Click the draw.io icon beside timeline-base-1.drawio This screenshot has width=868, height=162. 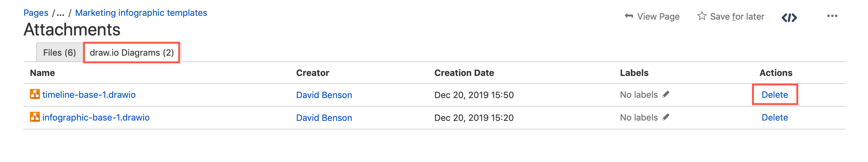click(x=35, y=94)
